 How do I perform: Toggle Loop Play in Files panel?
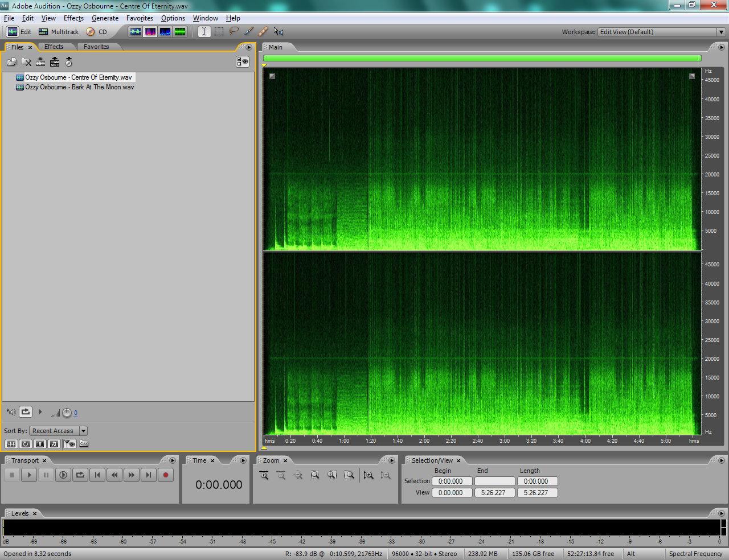click(26, 411)
